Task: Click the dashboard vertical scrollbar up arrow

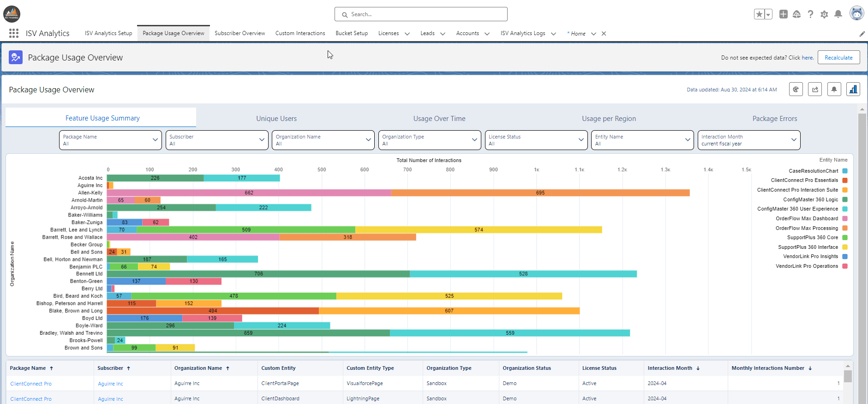Action: 862,109
